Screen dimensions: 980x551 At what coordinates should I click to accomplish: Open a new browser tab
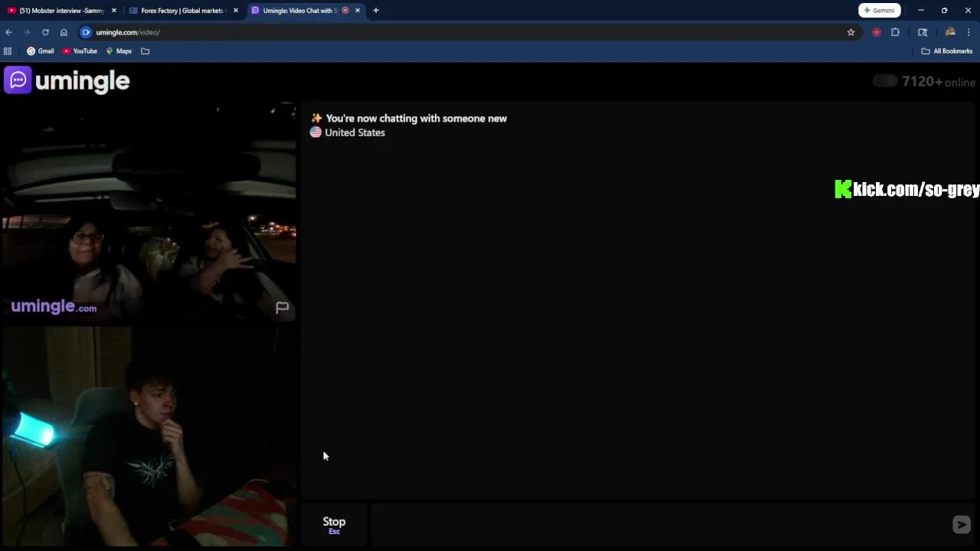[376, 11]
